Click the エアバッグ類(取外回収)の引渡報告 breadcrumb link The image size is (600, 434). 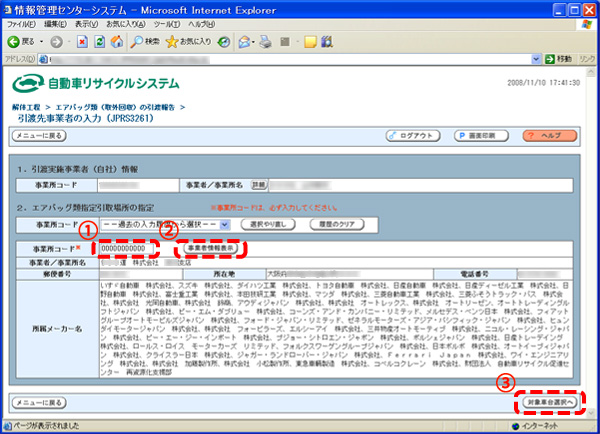115,108
